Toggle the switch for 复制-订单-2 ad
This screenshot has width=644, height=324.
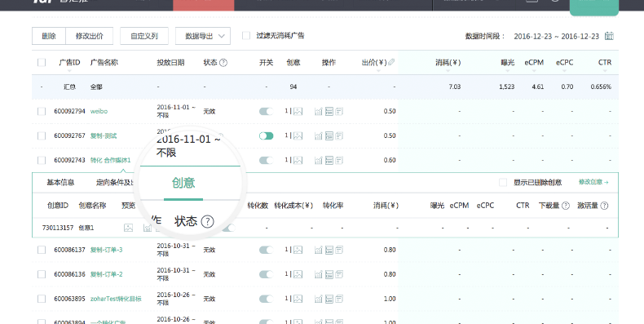[x=266, y=274]
